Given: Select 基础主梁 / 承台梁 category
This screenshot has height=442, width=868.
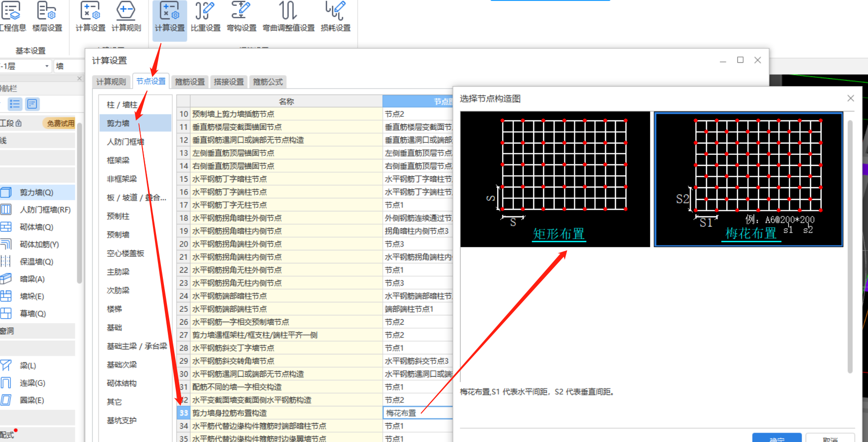Looking at the screenshot, I should [x=135, y=346].
